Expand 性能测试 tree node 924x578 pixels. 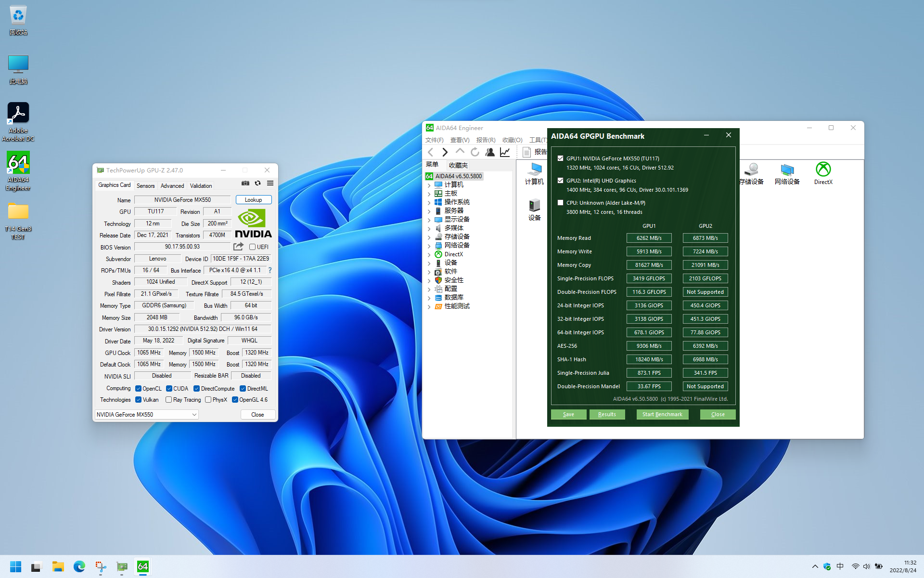click(429, 306)
